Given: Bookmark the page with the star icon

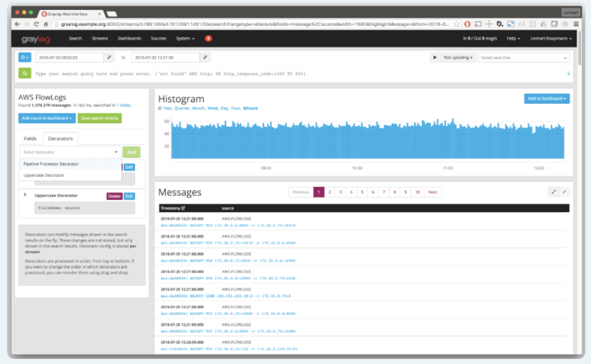Looking at the screenshot, I should point(457,24).
